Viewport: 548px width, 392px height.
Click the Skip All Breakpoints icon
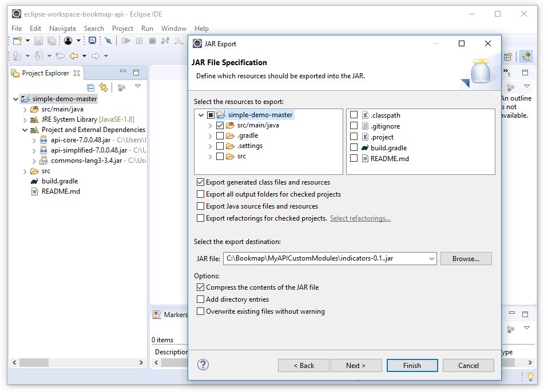coord(108,41)
